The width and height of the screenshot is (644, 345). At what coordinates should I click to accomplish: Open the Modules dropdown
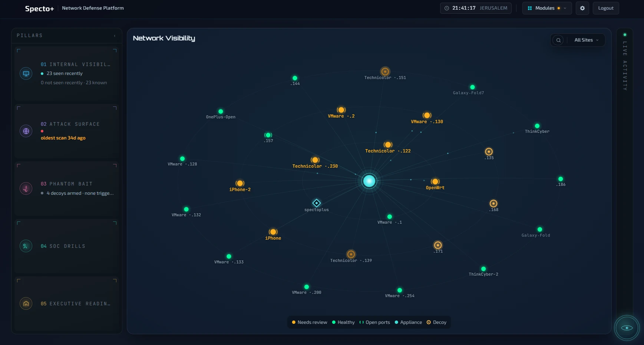(547, 8)
